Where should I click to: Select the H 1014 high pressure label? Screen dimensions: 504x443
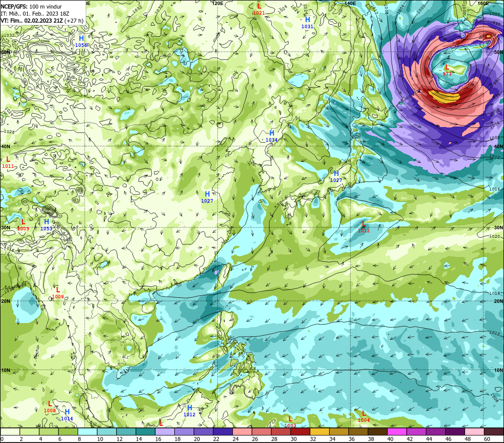(67, 415)
